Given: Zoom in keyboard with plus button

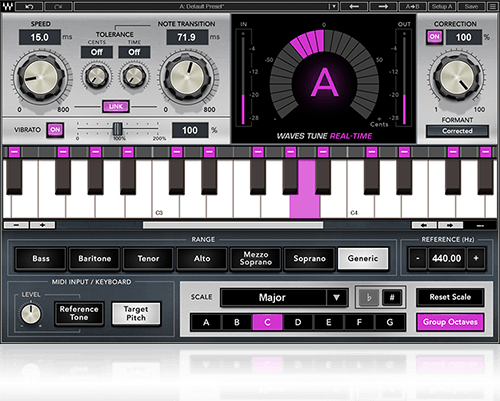Looking at the screenshot, I should (42, 225).
